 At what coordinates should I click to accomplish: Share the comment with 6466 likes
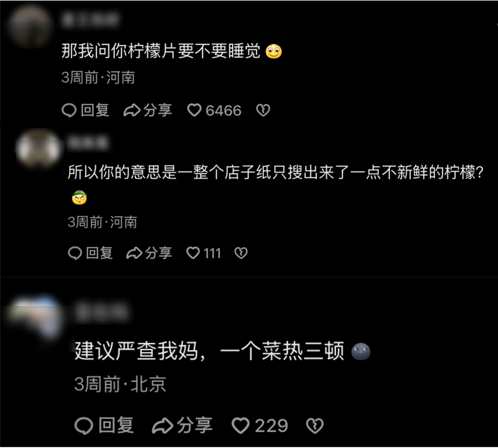point(148,110)
